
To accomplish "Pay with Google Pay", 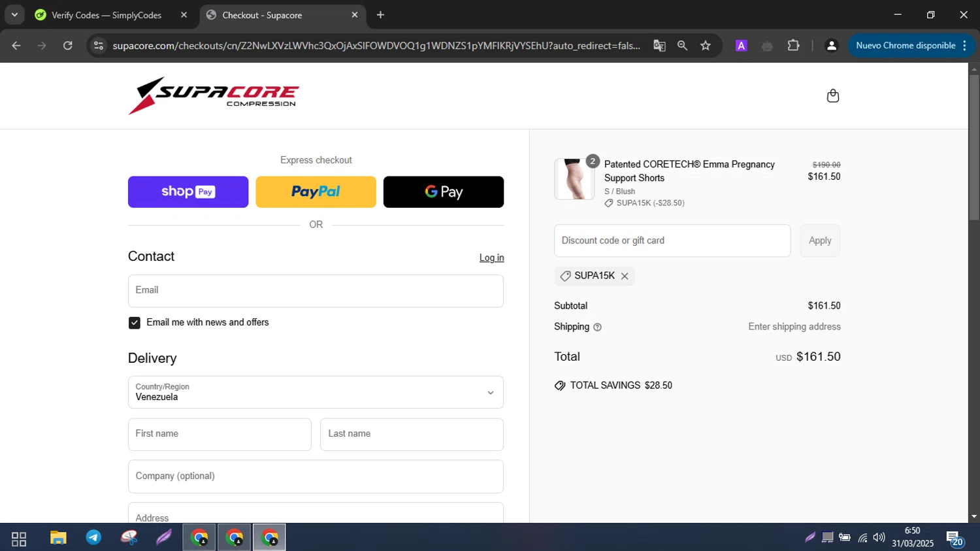I will pyautogui.click(x=444, y=192).
